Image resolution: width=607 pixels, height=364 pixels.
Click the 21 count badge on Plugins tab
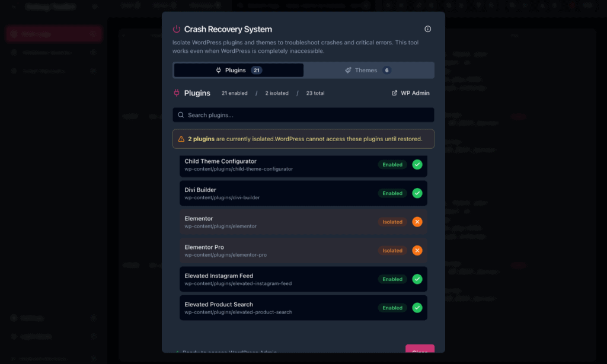256,70
